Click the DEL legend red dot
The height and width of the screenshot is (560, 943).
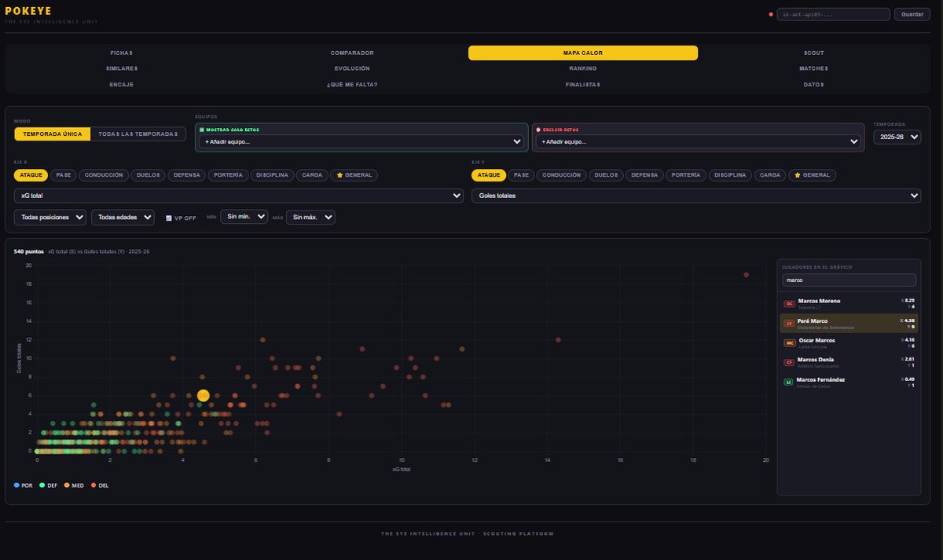[x=94, y=485]
